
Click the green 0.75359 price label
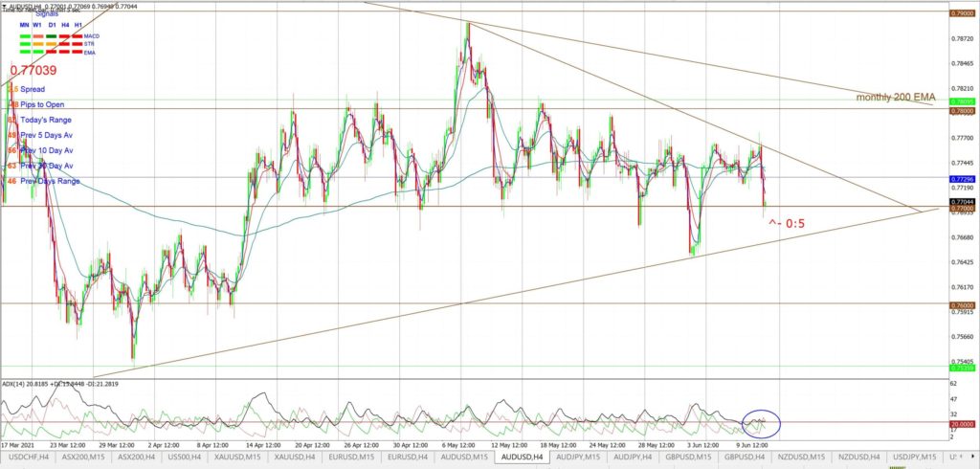click(962, 368)
